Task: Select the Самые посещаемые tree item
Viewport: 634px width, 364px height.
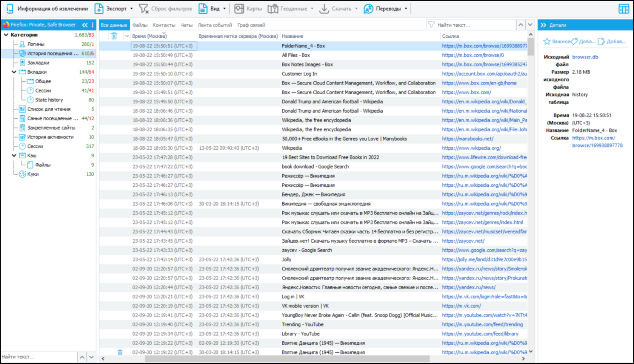Action: pyautogui.click(x=52, y=118)
